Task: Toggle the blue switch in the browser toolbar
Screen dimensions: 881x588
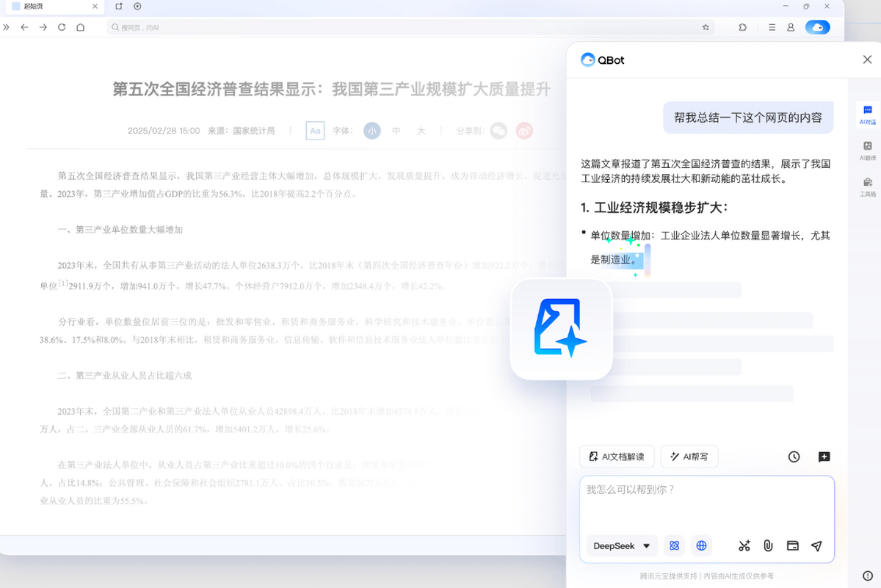Action: (x=818, y=26)
